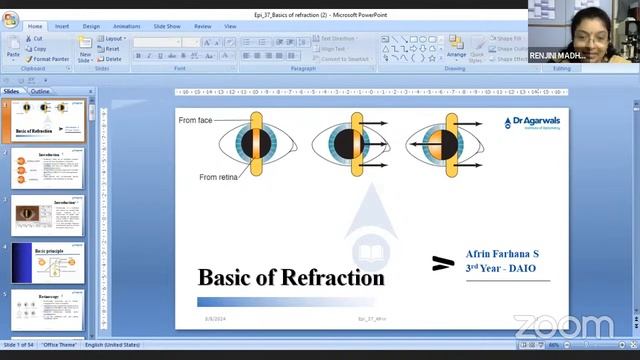Select slide 4 Basic principle thumbnail
The image size is (640, 360).
pos(47,263)
